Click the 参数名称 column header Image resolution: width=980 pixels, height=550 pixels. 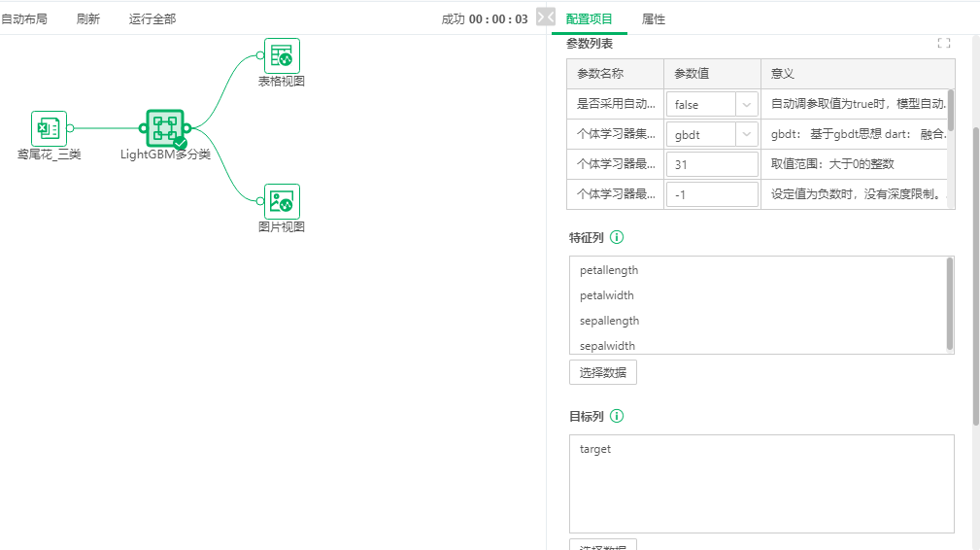615,74
